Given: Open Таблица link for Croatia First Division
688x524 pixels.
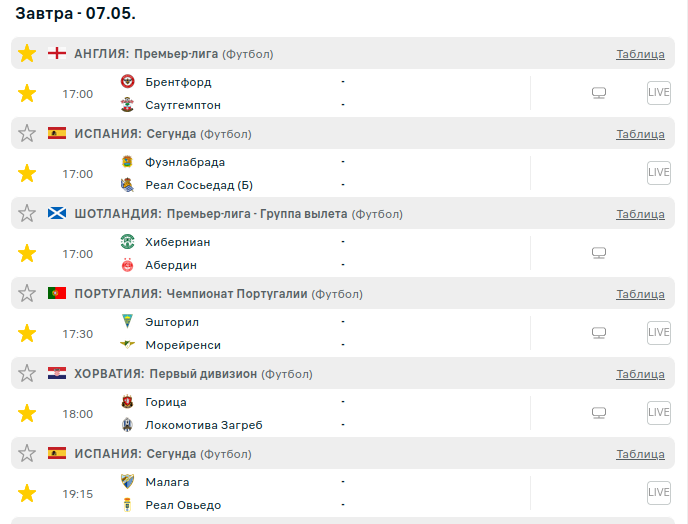Looking at the screenshot, I should click(x=640, y=374).
